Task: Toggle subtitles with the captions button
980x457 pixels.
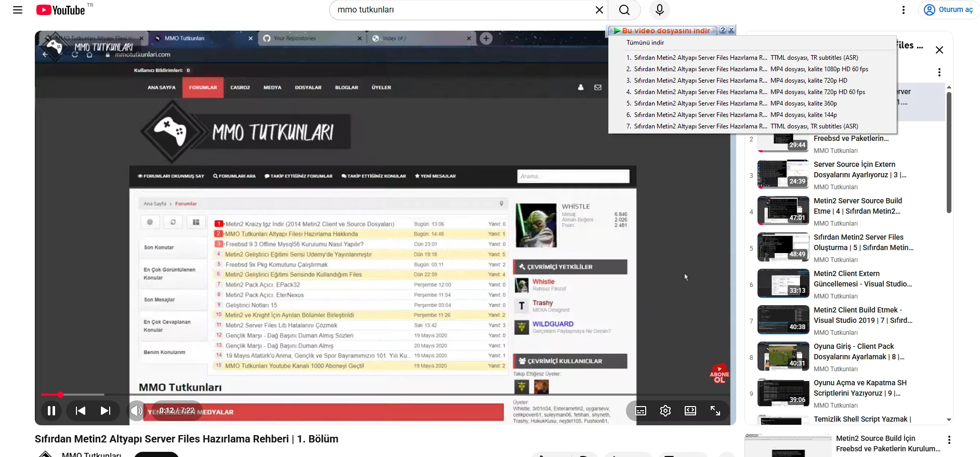Action: point(641,411)
